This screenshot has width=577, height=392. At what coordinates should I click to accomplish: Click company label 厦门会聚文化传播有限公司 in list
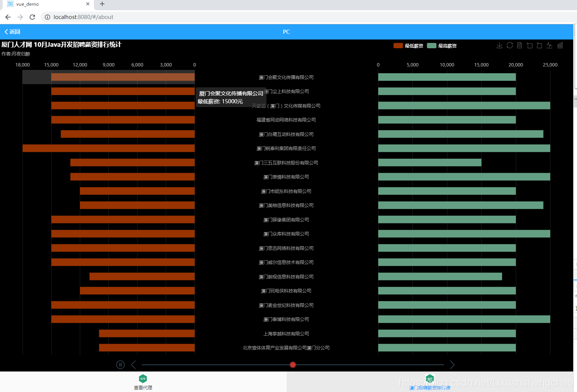click(286, 77)
